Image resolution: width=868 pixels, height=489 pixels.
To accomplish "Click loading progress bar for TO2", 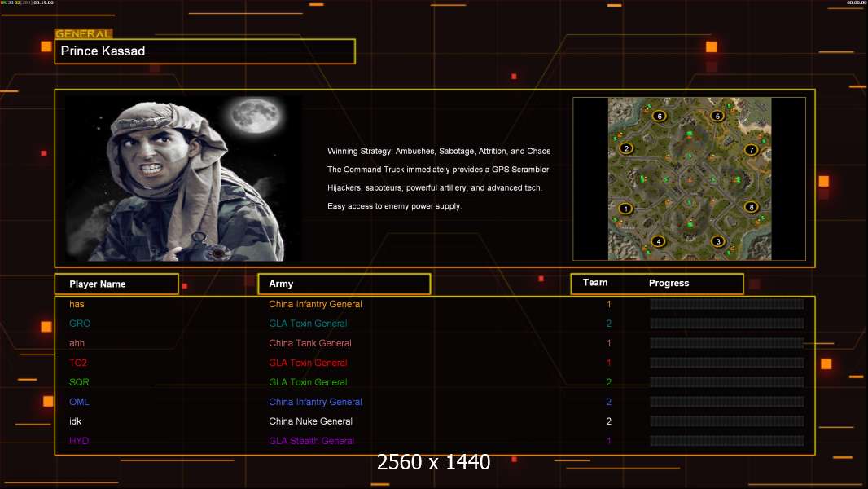I will [727, 363].
